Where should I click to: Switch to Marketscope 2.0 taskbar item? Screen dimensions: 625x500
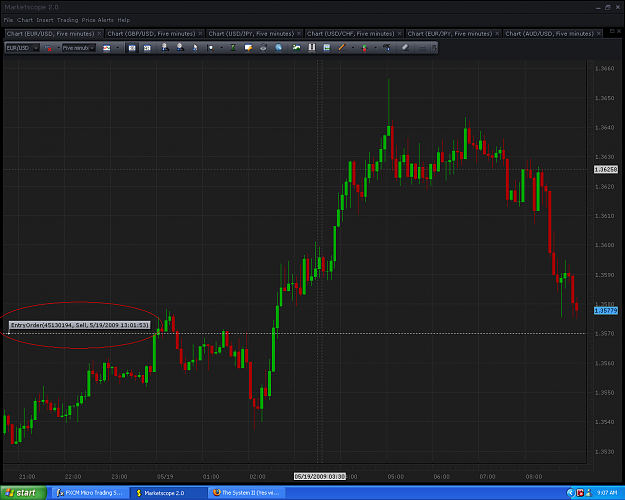169,493
